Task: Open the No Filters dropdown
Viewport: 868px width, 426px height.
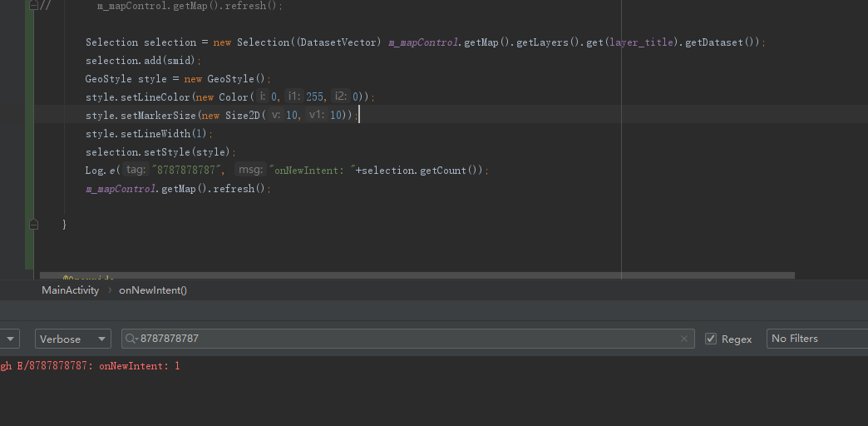Action: (x=817, y=339)
